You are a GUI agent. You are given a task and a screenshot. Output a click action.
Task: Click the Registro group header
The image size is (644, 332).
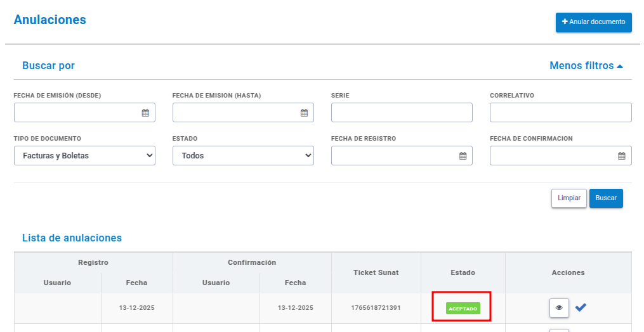pos(93,263)
